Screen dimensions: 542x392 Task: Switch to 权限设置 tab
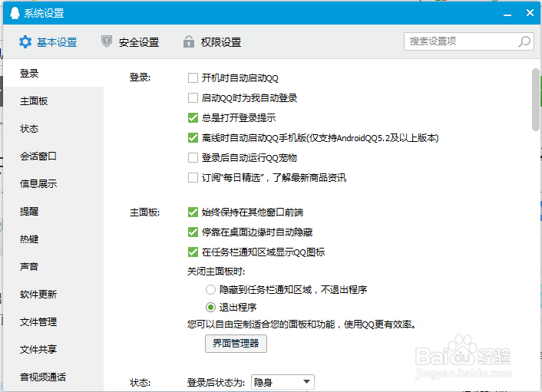tap(212, 42)
